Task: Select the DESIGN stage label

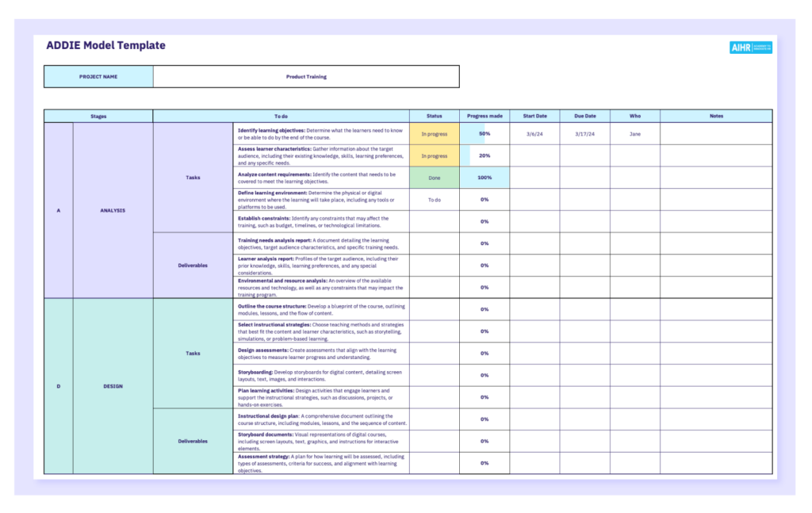Action: point(111,386)
